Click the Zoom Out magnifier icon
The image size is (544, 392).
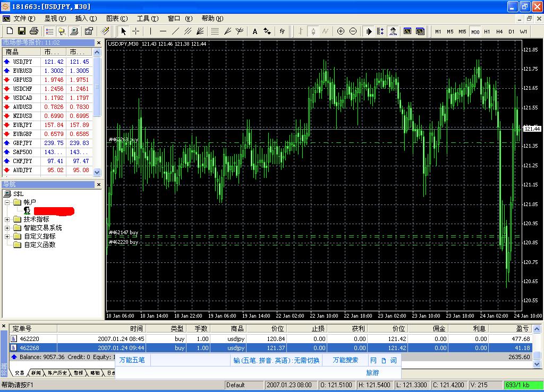coord(353,31)
